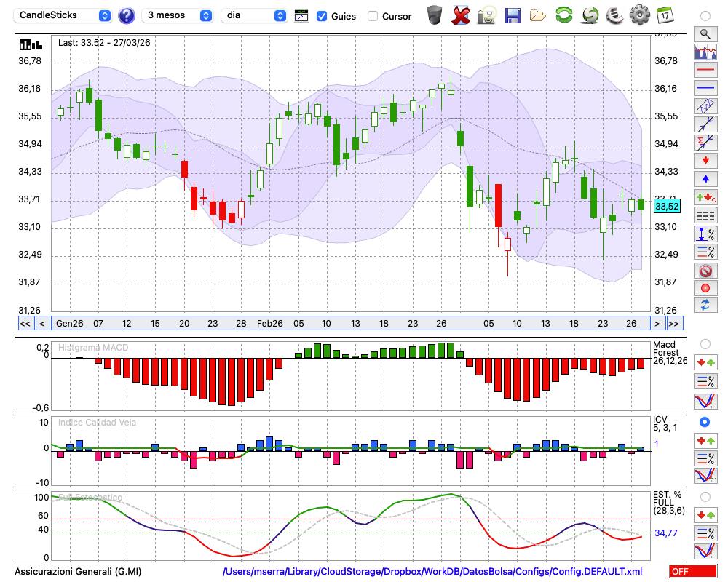The height and width of the screenshot is (582, 728).
Task: Click the curve icon beside MACD panel
Action: pyautogui.click(x=705, y=401)
